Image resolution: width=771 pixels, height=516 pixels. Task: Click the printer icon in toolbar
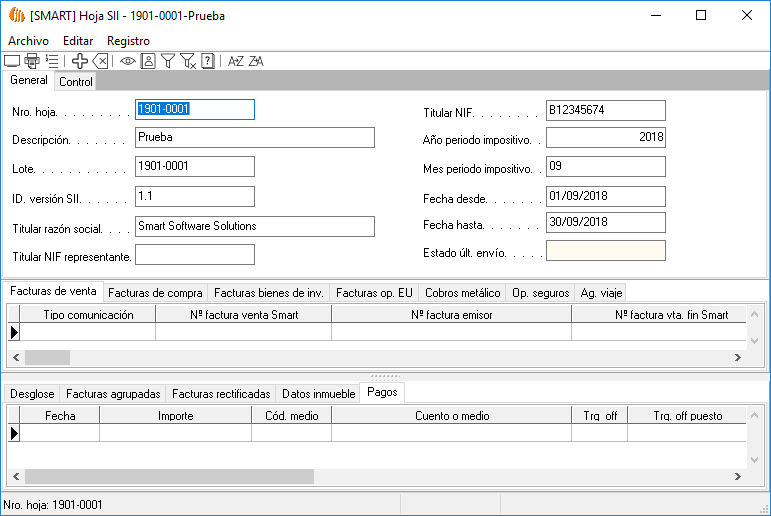(x=32, y=61)
